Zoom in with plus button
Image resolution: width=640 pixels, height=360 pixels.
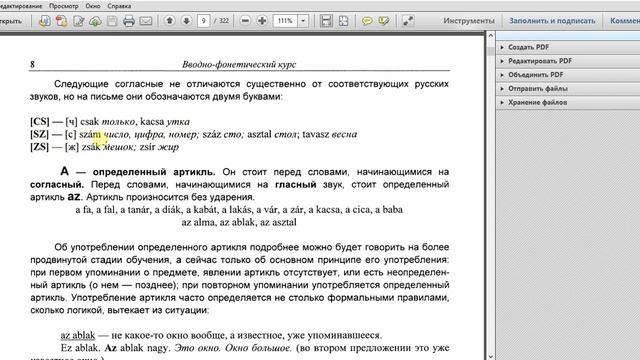click(262, 21)
